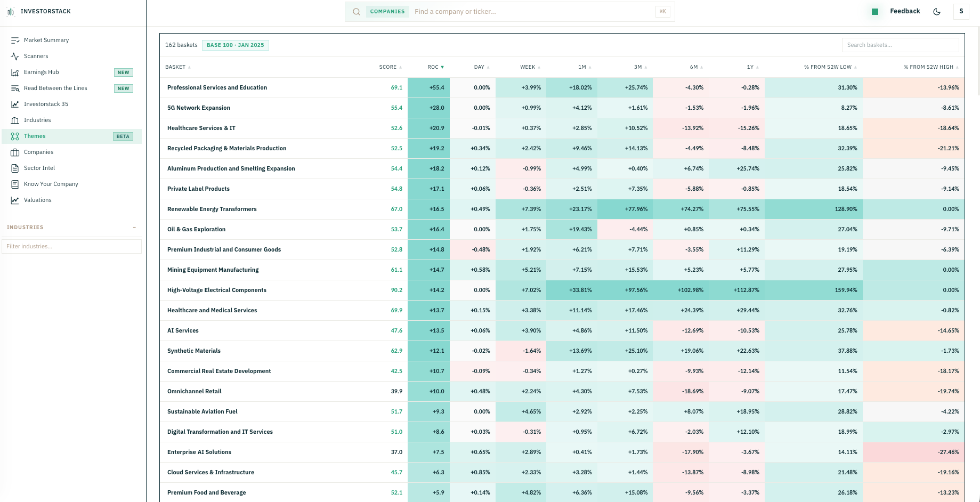Image resolution: width=980 pixels, height=502 pixels.
Task: Open High-Voltage Electrical Components basket
Action: [217, 290]
